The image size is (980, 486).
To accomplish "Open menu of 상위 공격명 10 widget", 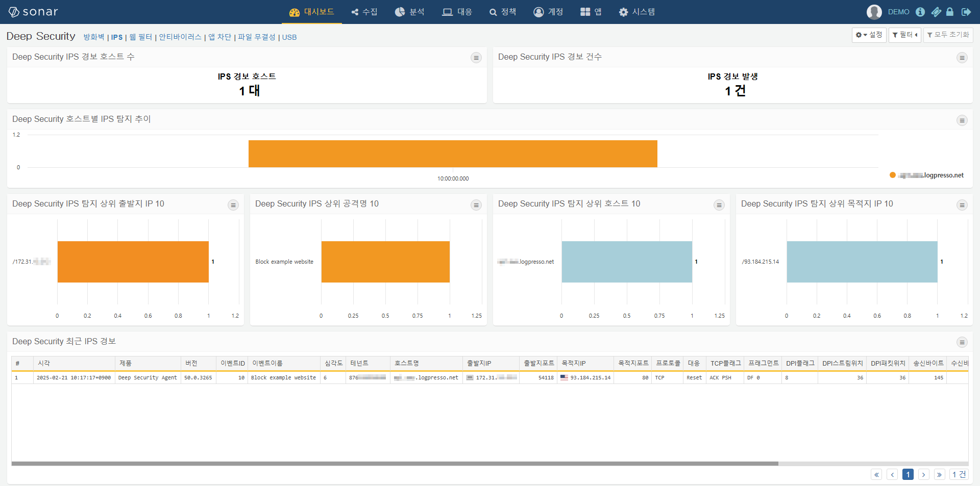I will (476, 205).
